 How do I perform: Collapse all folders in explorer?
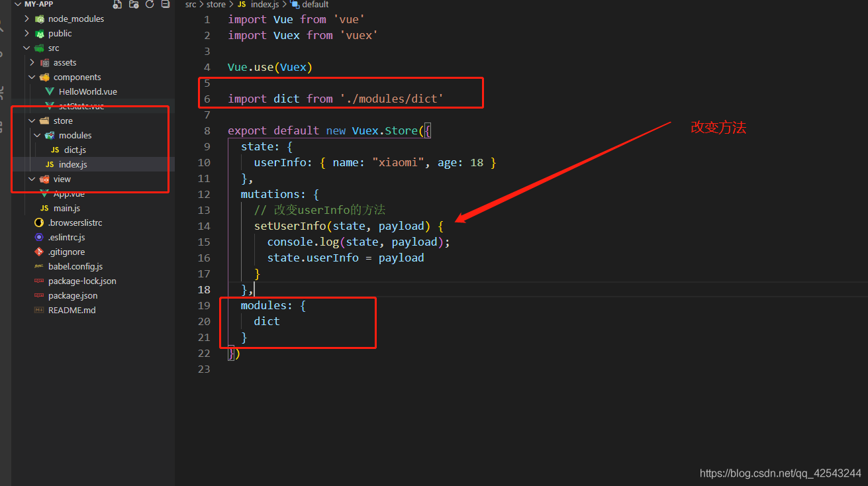coord(165,4)
